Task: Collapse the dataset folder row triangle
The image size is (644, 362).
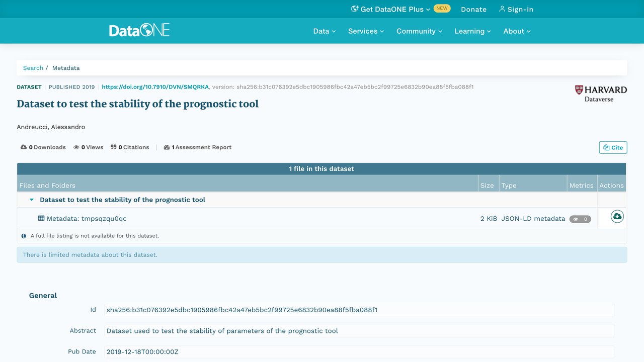Action: tap(32, 200)
